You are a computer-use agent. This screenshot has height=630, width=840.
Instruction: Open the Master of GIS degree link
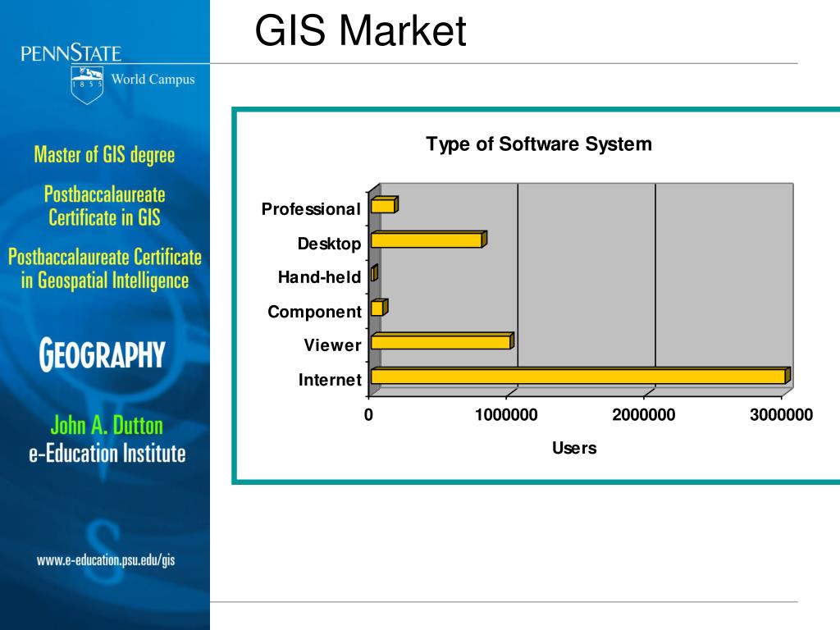point(104,155)
